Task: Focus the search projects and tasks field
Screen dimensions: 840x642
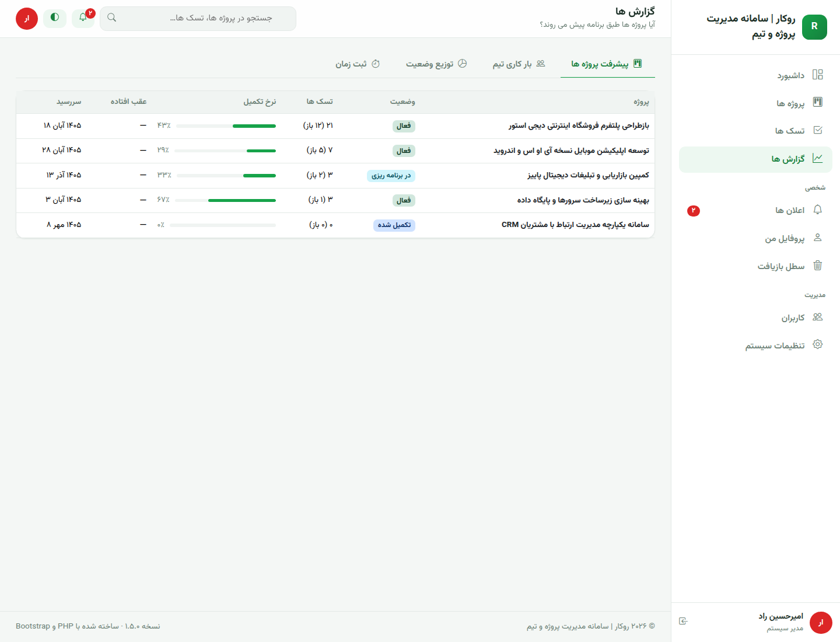Action: pos(198,18)
